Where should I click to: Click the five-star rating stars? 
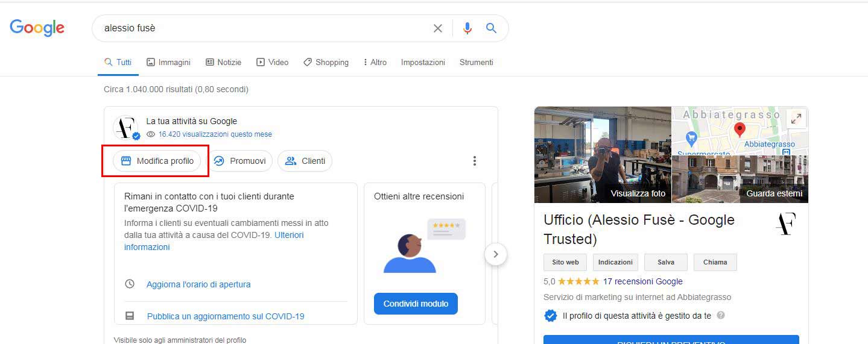click(578, 281)
